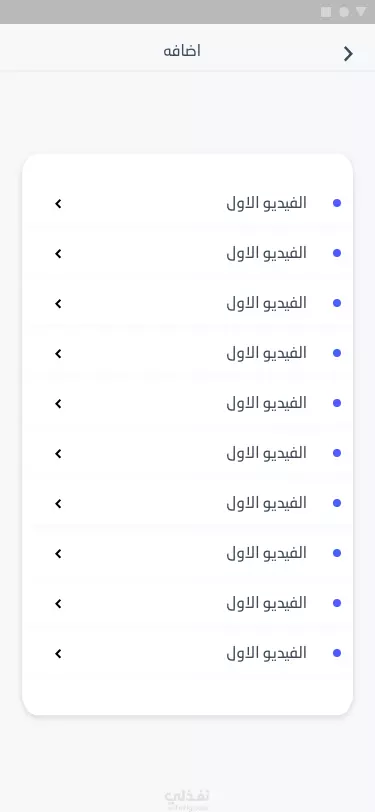Viewport: 375px width, 812px height.
Task: Click the last row's chevron icon
Action: (59, 654)
